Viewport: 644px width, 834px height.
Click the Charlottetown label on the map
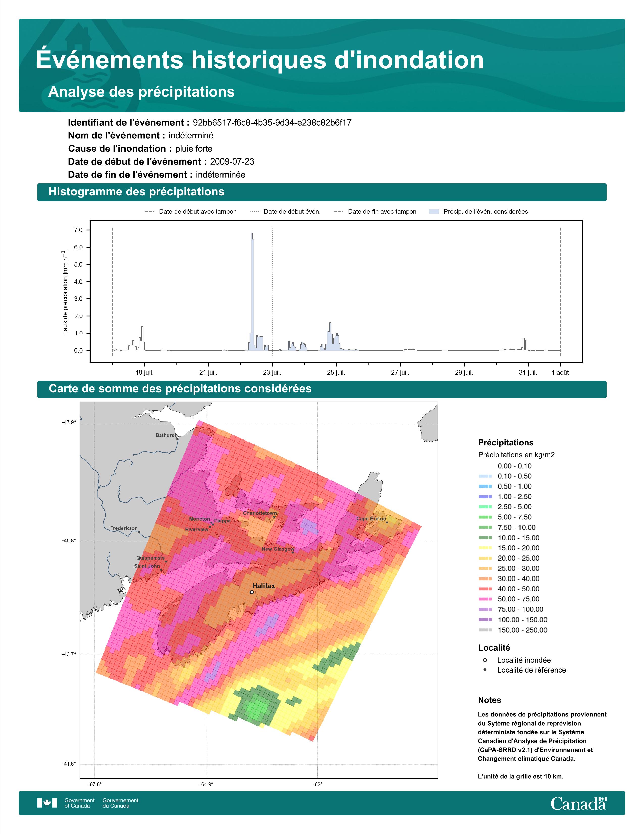[x=260, y=513]
